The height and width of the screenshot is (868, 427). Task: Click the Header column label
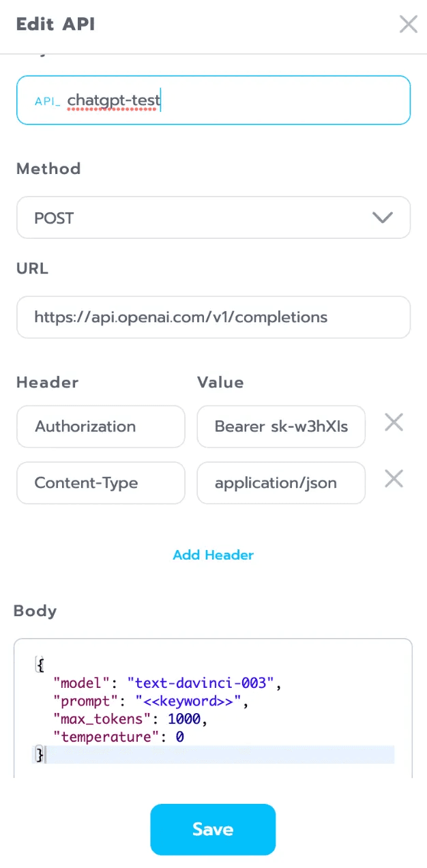47,382
